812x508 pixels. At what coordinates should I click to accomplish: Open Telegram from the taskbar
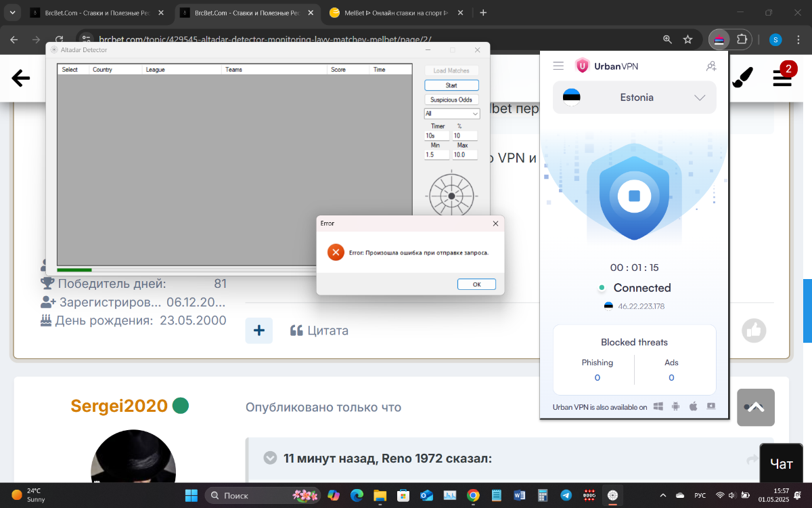pos(566,495)
